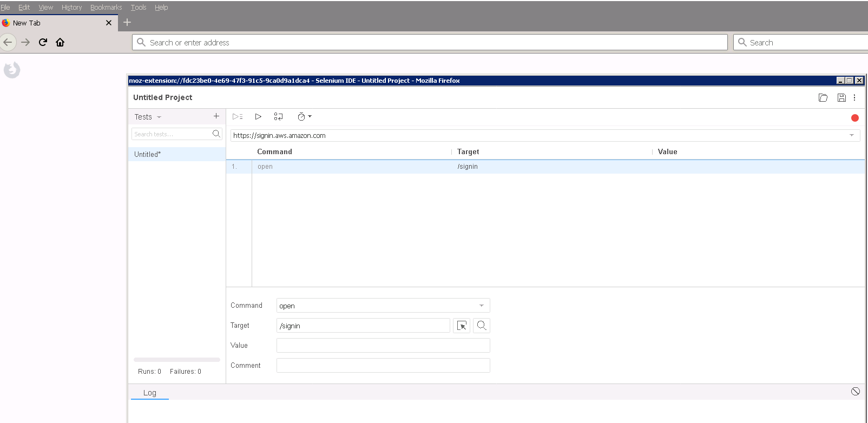This screenshot has height=423, width=868.
Task: Expand the Tests view dropdown
Action: pyautogui.click(x=159, y=117)
